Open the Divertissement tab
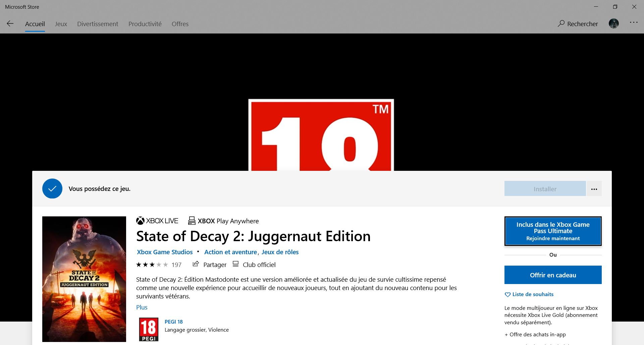The height and width of the screenshot is (345, 644). [x=98, y=24]
